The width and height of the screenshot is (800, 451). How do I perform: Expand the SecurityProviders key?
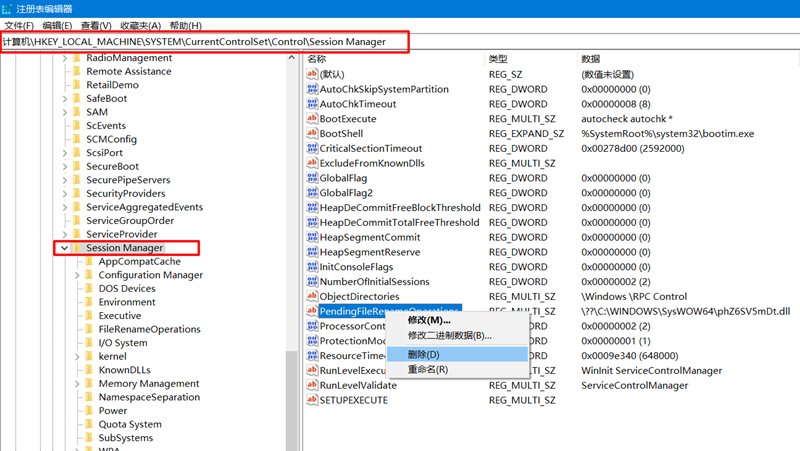tap(64, 194)
